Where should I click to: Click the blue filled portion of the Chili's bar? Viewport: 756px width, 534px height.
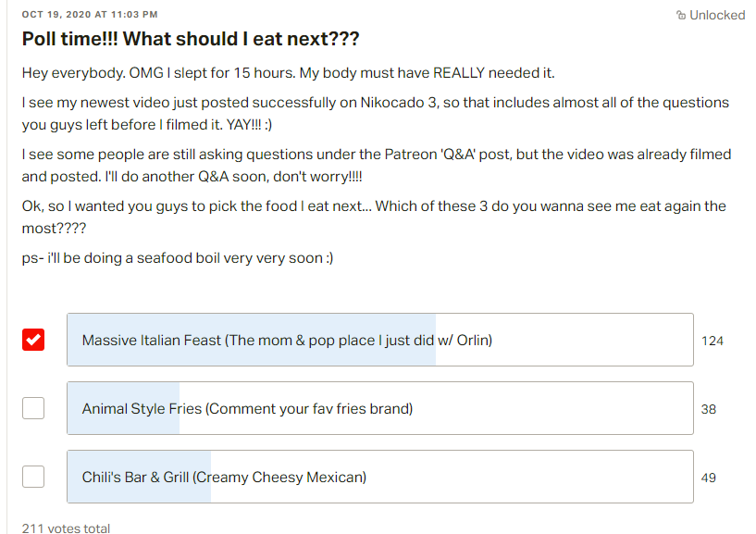(139, 477)
